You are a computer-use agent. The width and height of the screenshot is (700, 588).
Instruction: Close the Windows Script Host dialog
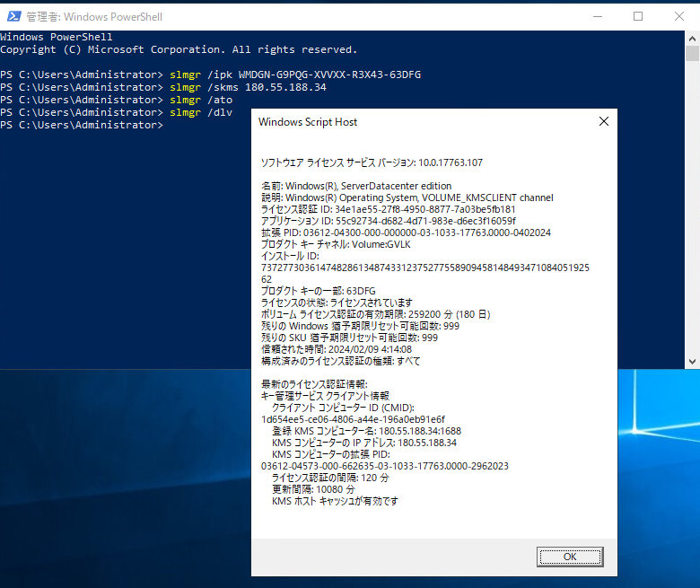(603, 121)
